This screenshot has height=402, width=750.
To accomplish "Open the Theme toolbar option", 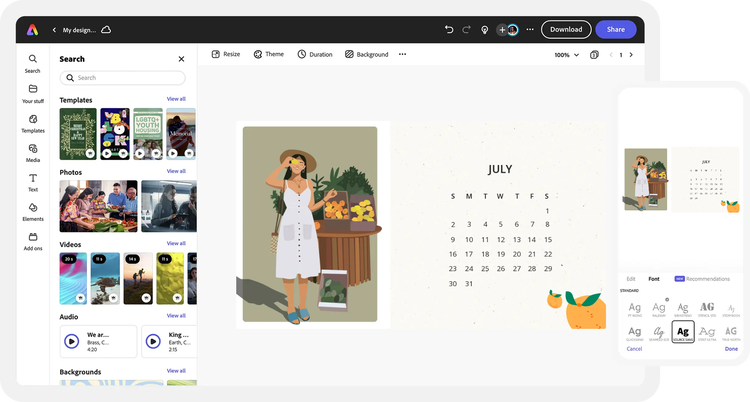I will pos(268,54).
